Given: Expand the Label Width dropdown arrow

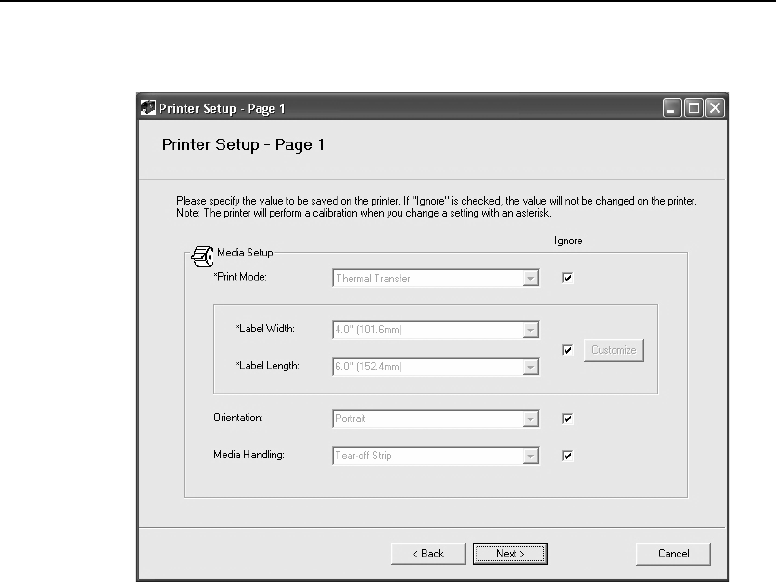Looking at the screenshot, I should coord(530,330).
